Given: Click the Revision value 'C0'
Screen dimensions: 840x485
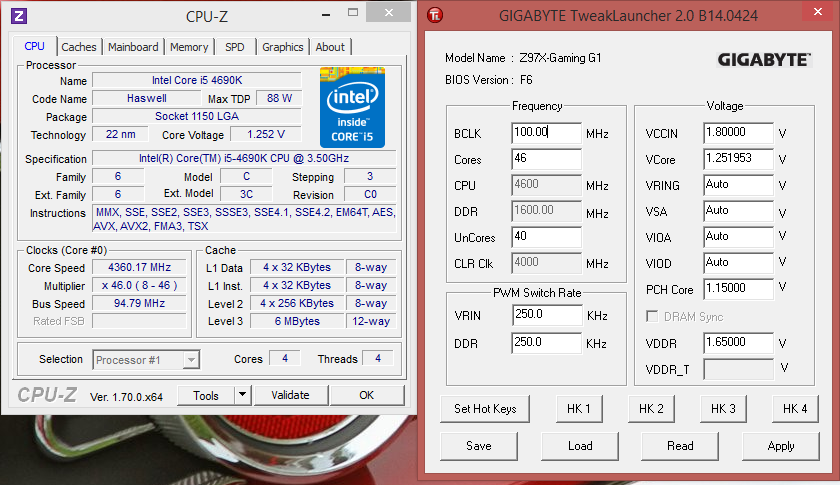Looking at the screenshot, I should [370, 194].
